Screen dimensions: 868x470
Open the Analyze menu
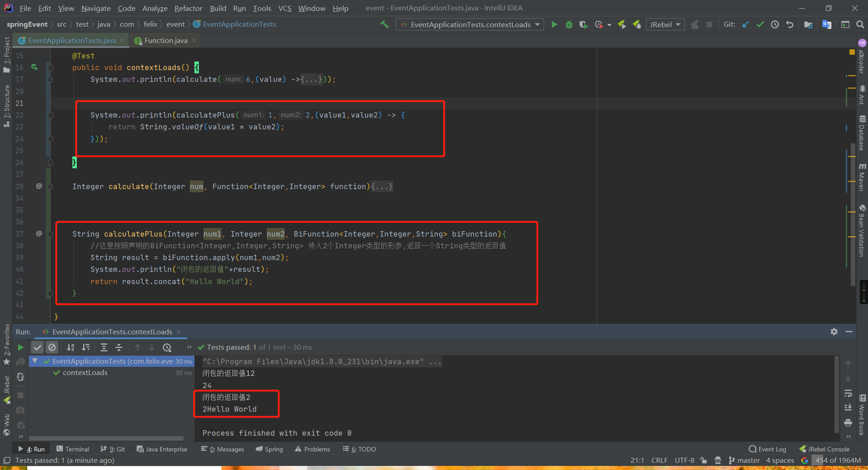pyautogui.click(x=155, y=8)
